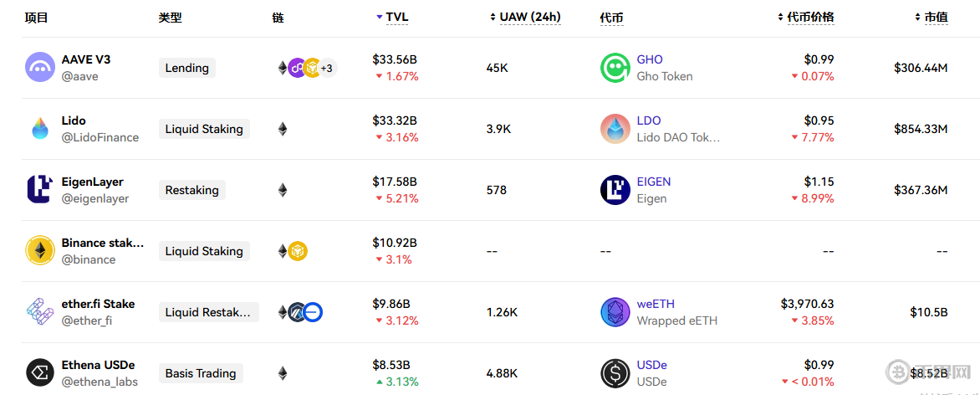Click the GHO token icon
This screenshot has width=980, height=395.
point(615,68)
